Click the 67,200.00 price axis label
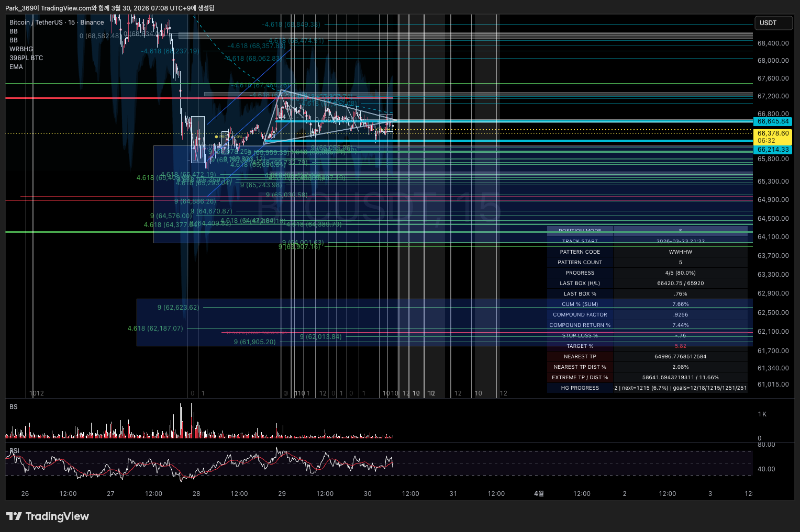 [x=773, y=96]
